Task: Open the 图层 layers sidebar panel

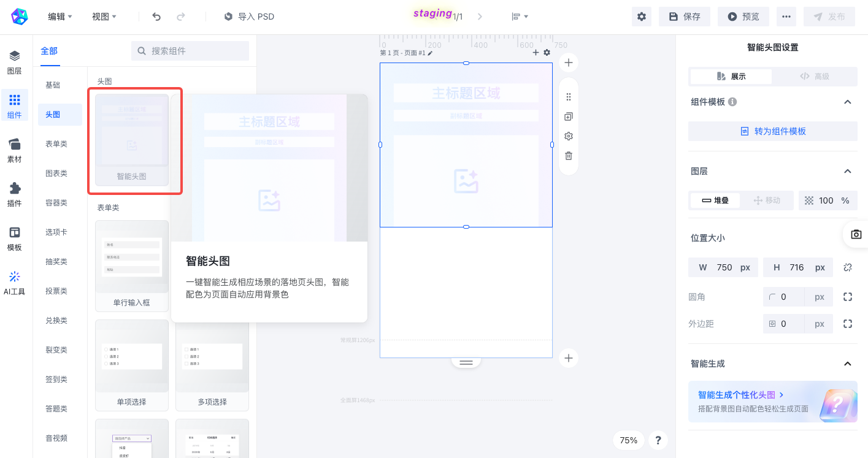Action: pyautogui.click(x=14, y=63)
